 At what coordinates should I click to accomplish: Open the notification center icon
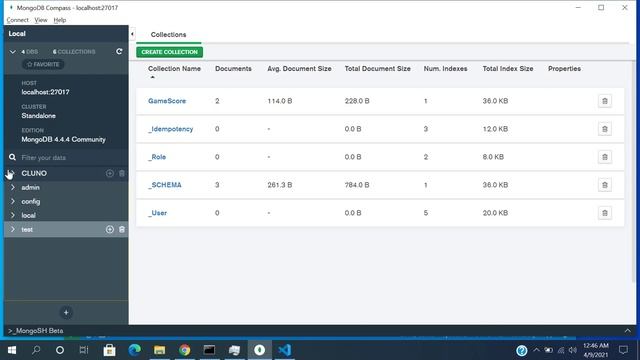click(623, 350)
